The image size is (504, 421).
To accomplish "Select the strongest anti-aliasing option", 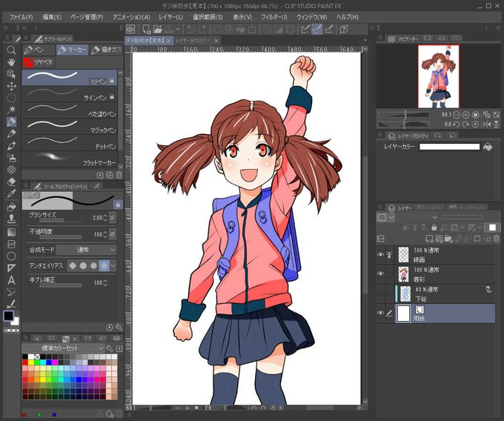I will coord(105,265).
